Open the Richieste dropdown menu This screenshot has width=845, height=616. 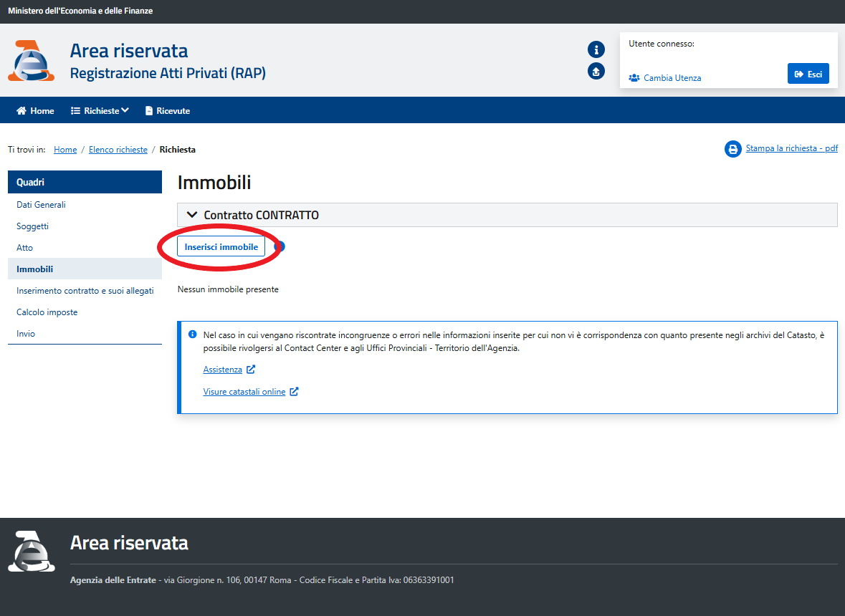tap(100, 111)
